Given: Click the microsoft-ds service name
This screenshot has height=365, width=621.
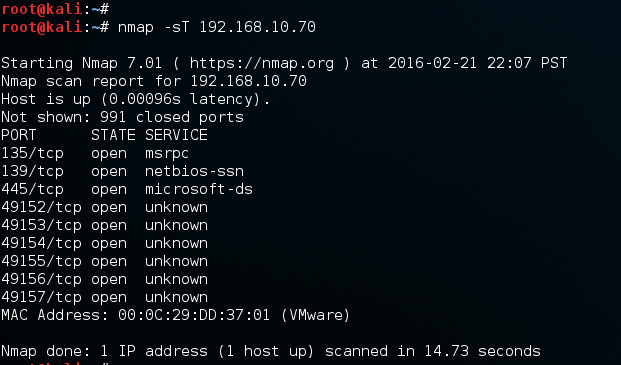Looking at the screenshot, I should tap(198, 189).
